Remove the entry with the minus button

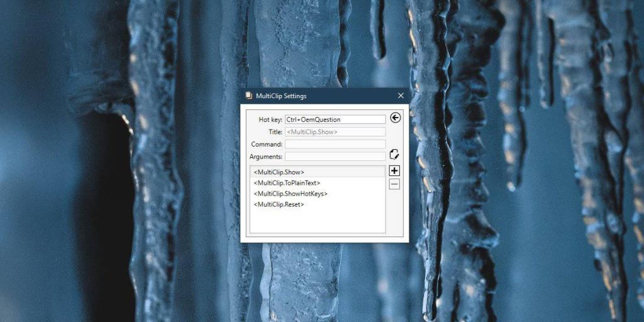[394, 184]
